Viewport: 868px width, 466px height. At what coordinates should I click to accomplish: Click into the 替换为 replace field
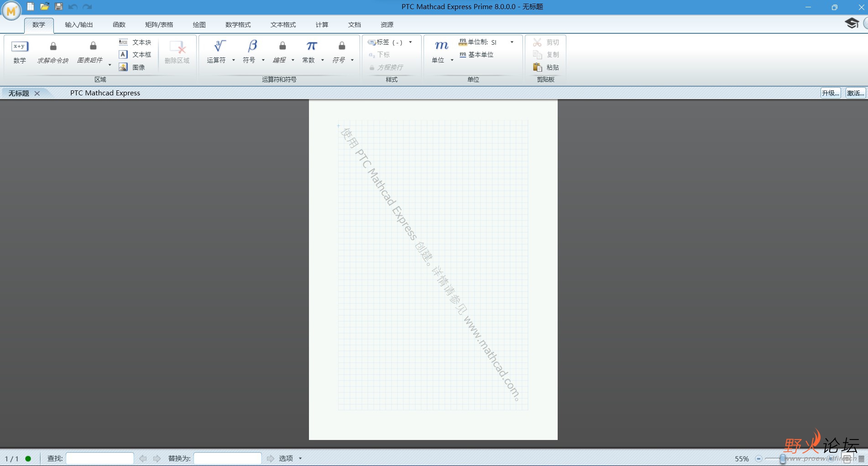click(x=227, y=458)
